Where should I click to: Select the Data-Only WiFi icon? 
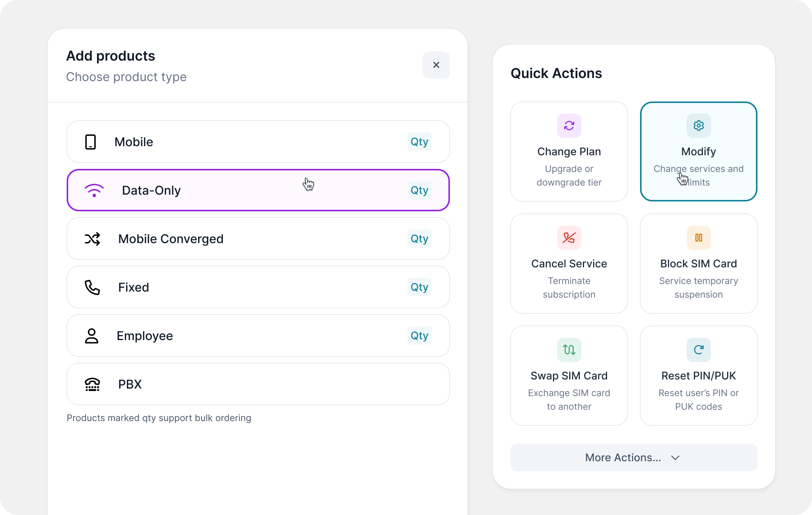(x=94, y=190)
